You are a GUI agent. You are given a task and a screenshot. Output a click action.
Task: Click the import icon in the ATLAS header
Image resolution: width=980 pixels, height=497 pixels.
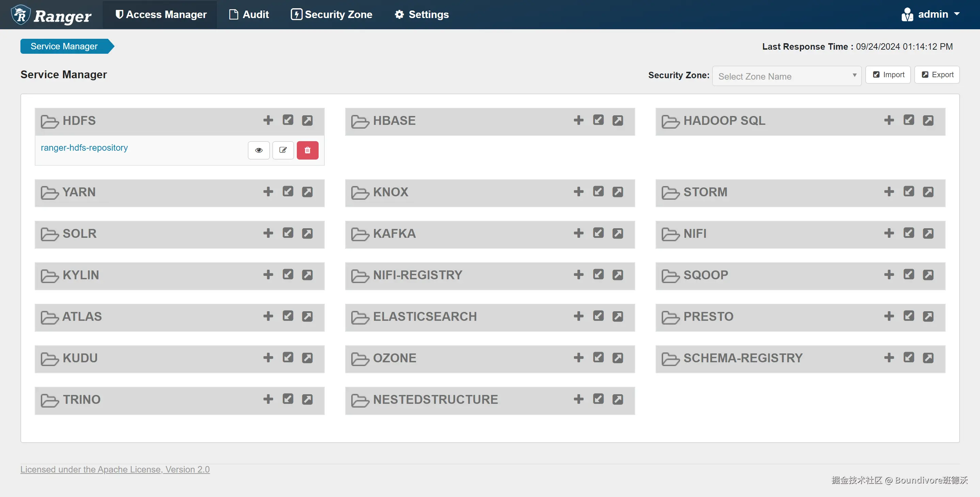288,316
